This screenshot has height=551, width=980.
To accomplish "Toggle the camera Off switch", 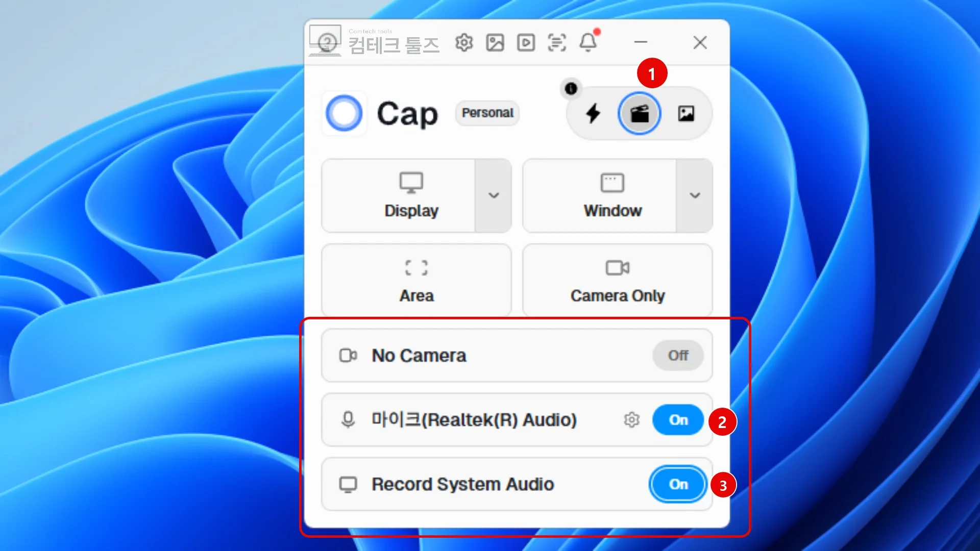I will 678,356.
